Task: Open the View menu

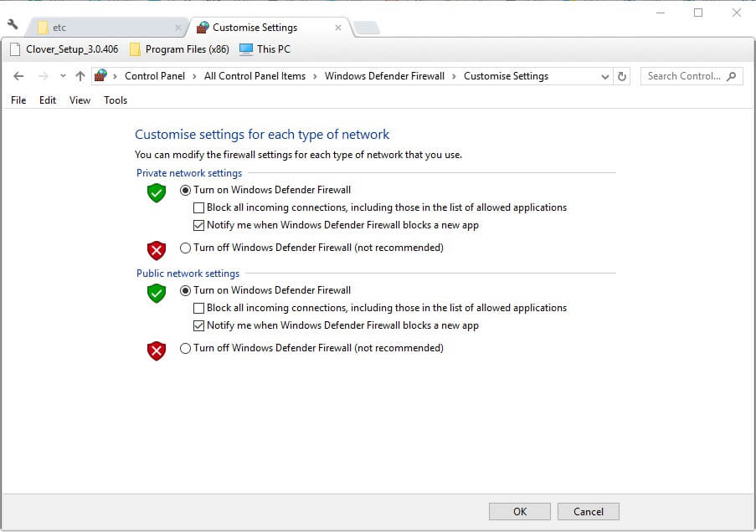Action: [x=80, y=100]
